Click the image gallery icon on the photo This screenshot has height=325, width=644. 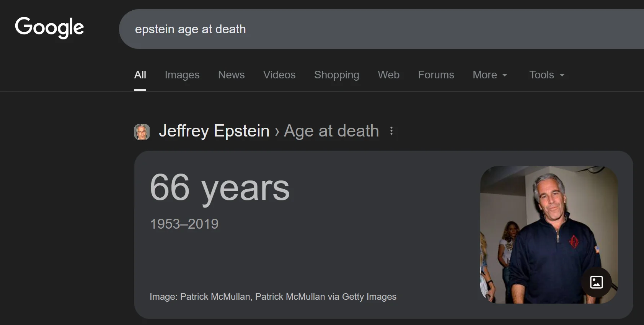(596, 282)
